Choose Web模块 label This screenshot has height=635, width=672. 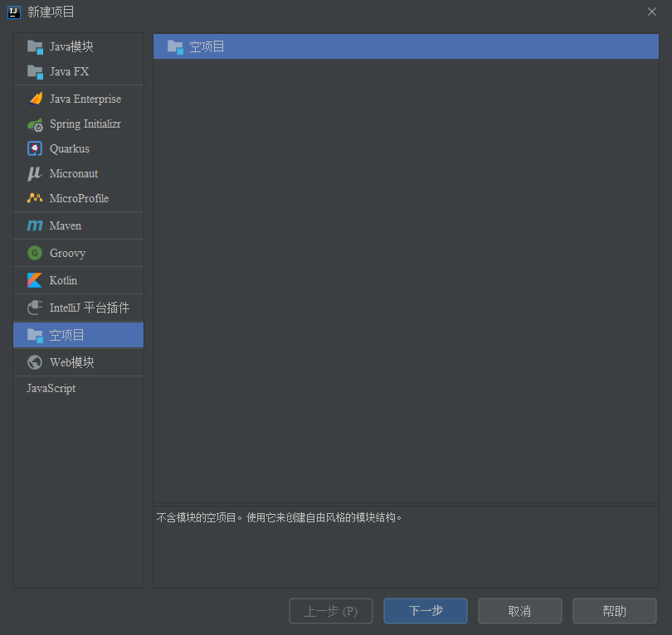point(71,362)
